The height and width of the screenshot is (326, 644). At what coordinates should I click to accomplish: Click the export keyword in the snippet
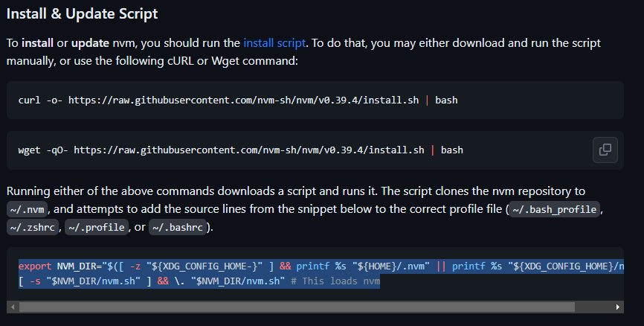[x=35, y=266]
